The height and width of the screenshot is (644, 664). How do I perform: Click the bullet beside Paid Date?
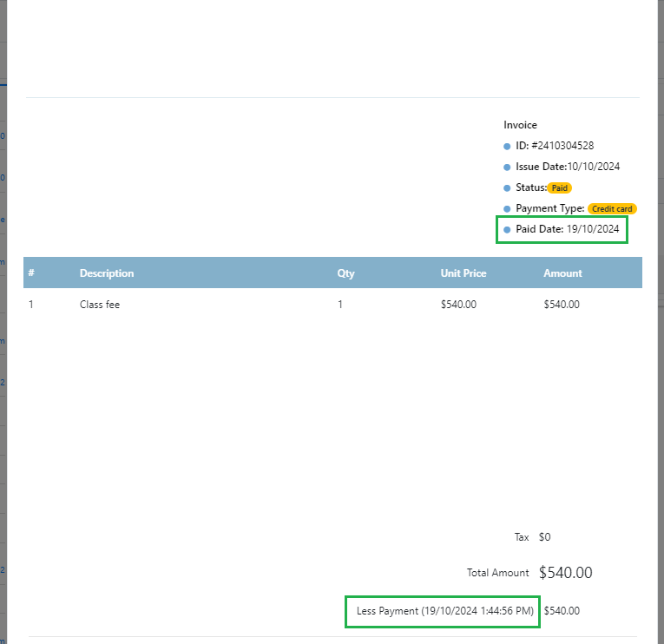coord(507,230)
